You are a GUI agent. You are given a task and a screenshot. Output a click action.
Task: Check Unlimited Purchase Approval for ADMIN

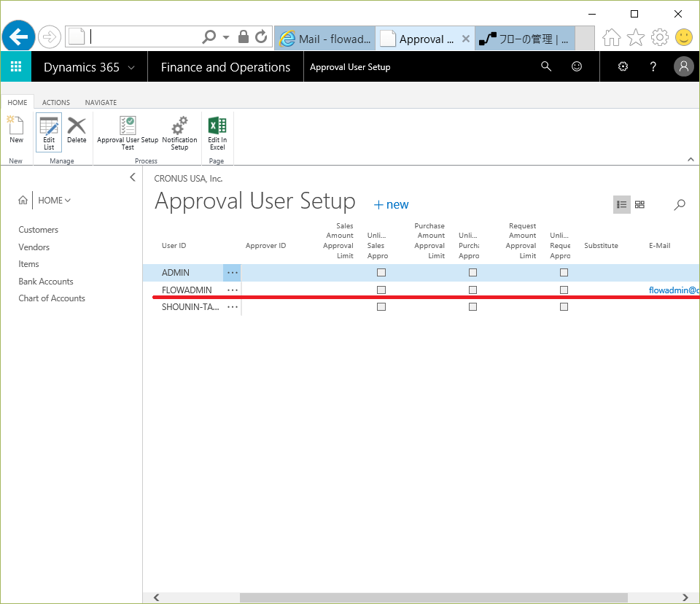click(472, 273)
